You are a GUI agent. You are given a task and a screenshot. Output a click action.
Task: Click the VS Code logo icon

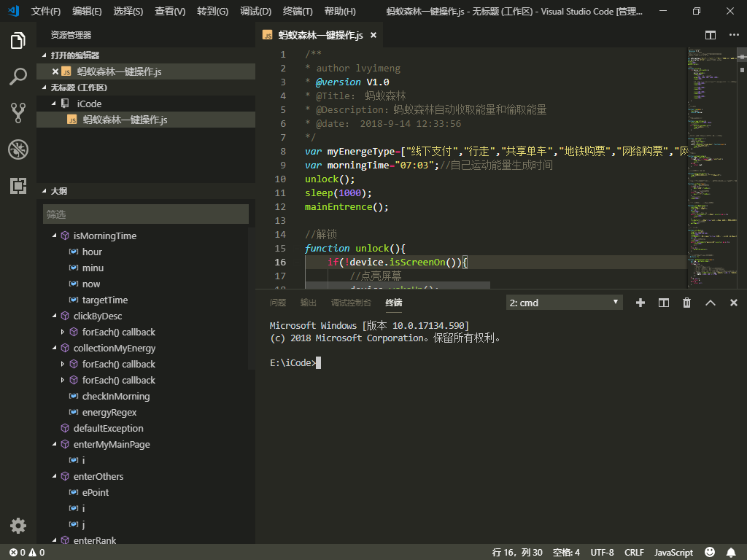14,11
